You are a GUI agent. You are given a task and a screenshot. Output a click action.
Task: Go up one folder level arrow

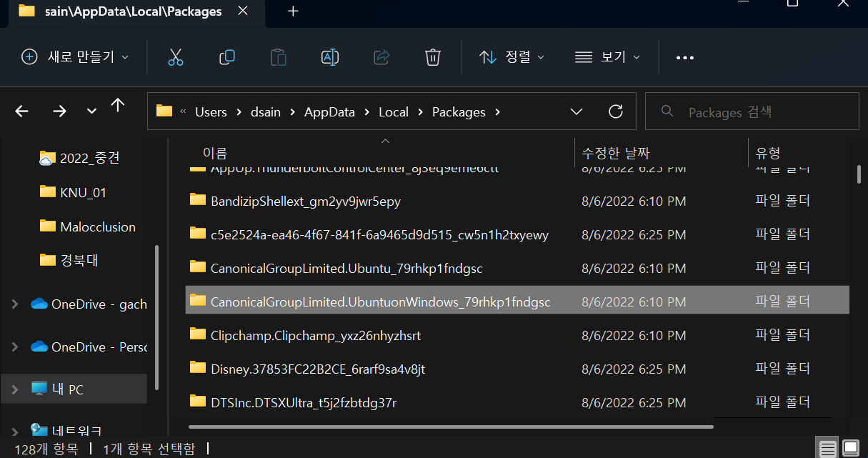[118, 106]
